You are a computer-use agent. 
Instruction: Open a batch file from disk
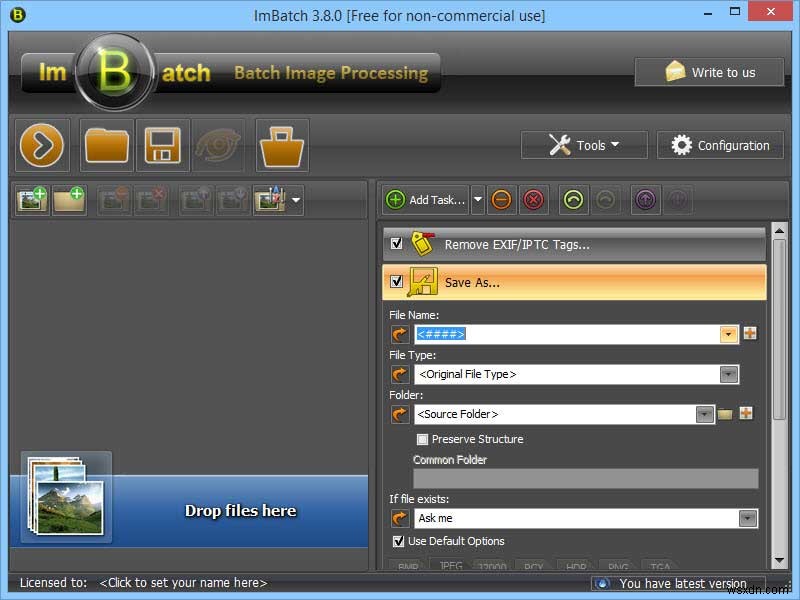107,145
